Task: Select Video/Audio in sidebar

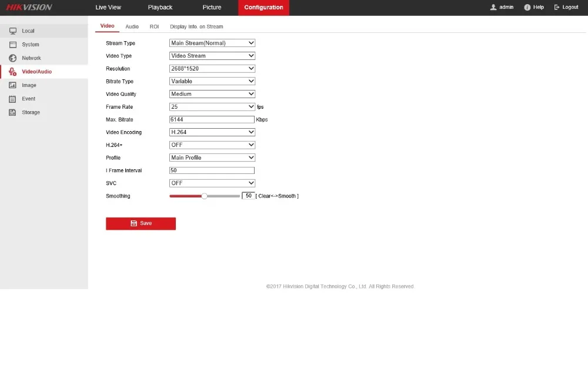Action: tap(44, 72)
